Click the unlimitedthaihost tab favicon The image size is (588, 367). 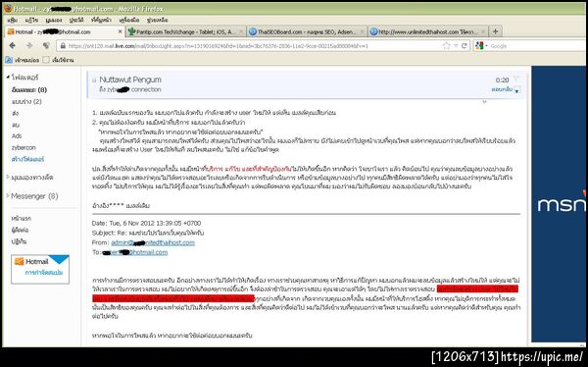373,32
